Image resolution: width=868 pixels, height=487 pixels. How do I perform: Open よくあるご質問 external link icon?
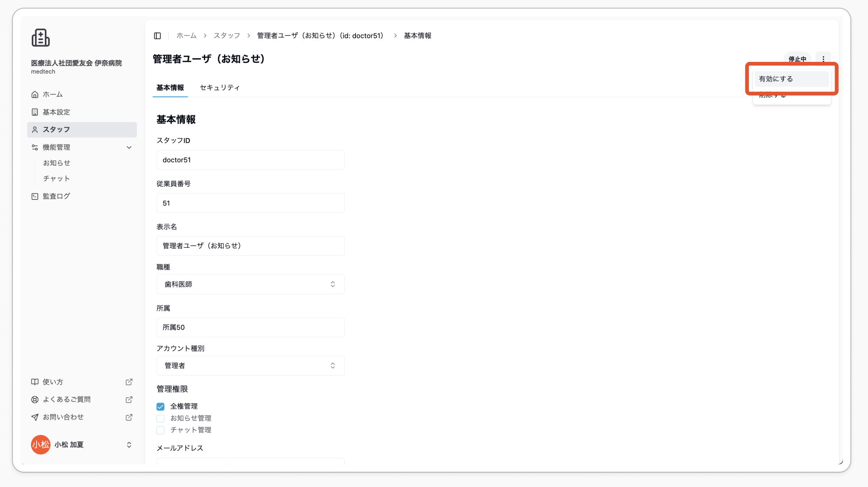[x=129, y=400]
